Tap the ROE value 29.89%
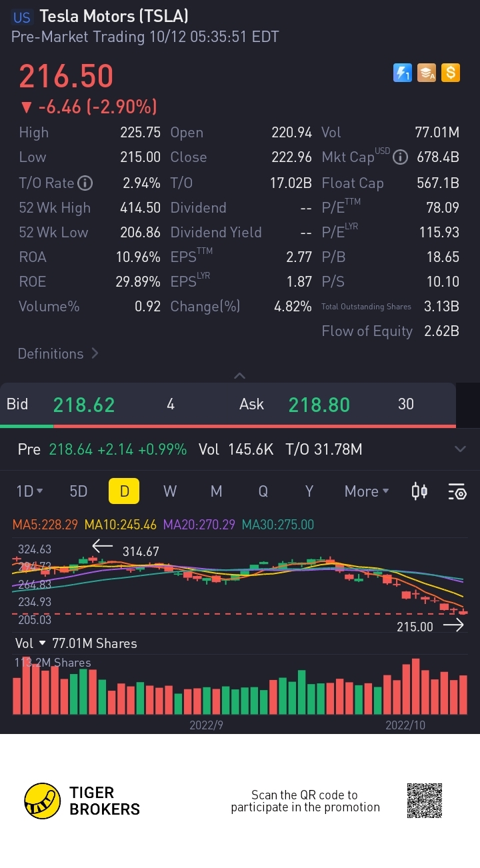Viewport: 480px width, 868px height. [138, 281]
